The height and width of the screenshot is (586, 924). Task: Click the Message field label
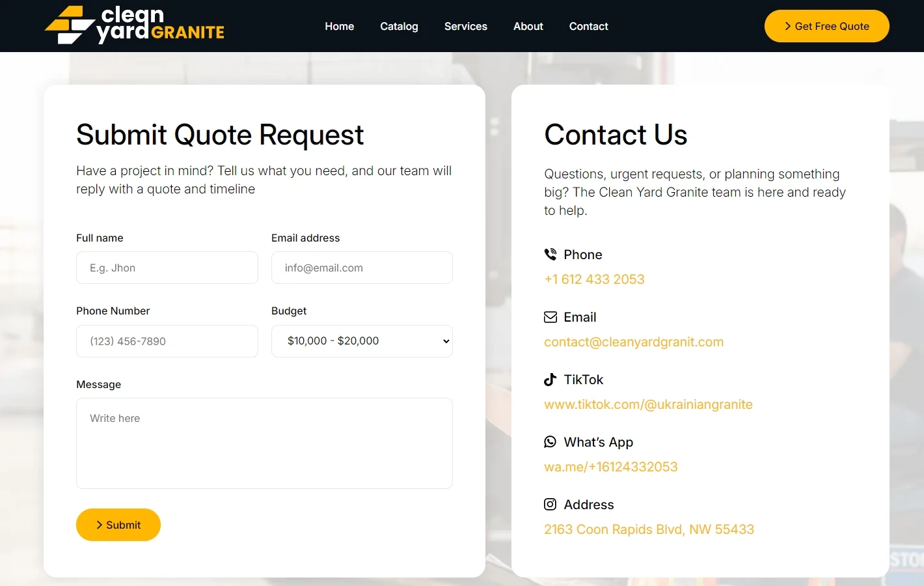click(98, 385)
